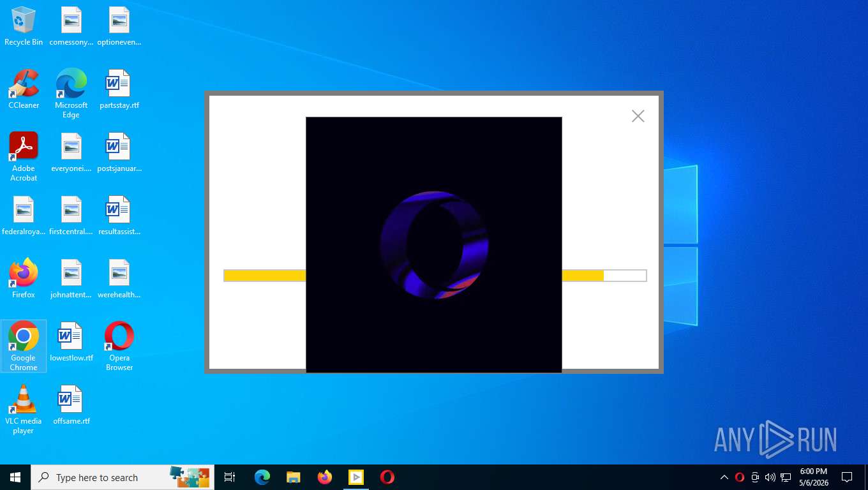
Task: Launch CCleaner from the desktop
Action: [x=24, y=89]
